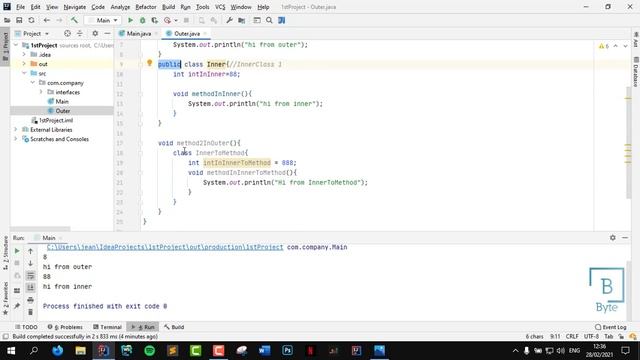
Task: Change CRLF line separator in status bar
Action: [572, 336]
